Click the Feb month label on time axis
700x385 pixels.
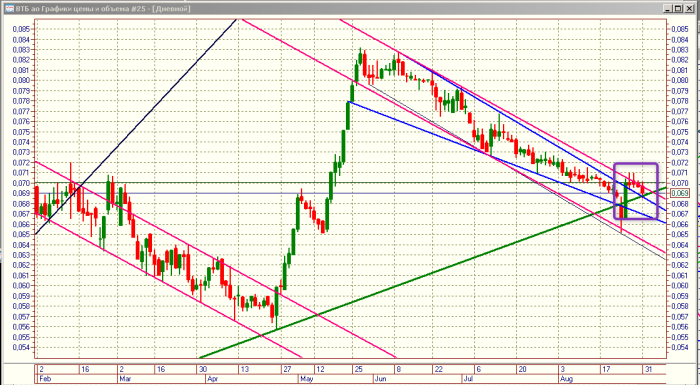click(x=45, y=379)
